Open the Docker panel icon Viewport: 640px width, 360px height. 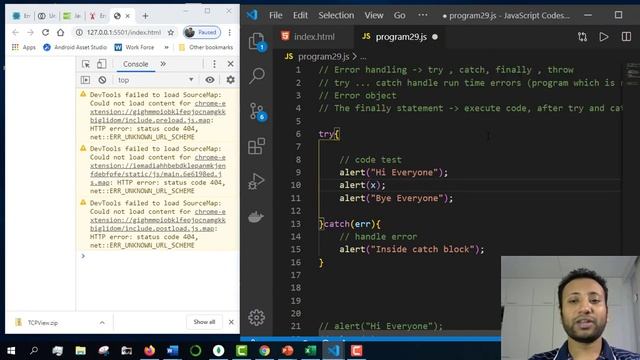tap(256, 217)
